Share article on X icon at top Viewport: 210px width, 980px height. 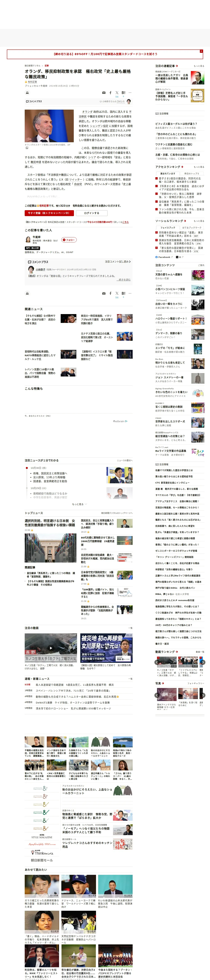coord(117,92)
